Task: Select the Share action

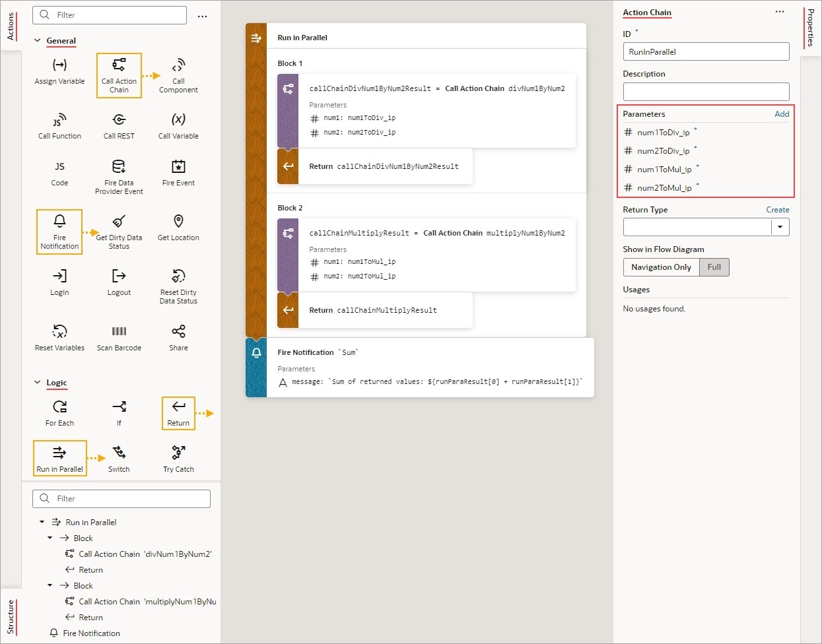Action: tap(178, 338)
